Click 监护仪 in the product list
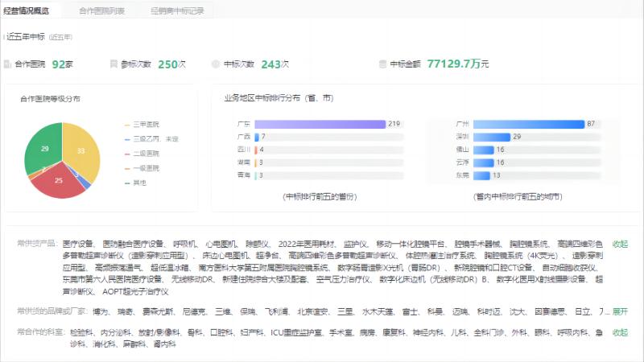The image size is (644, 362). pyautogui.click(x=355, y=245)
